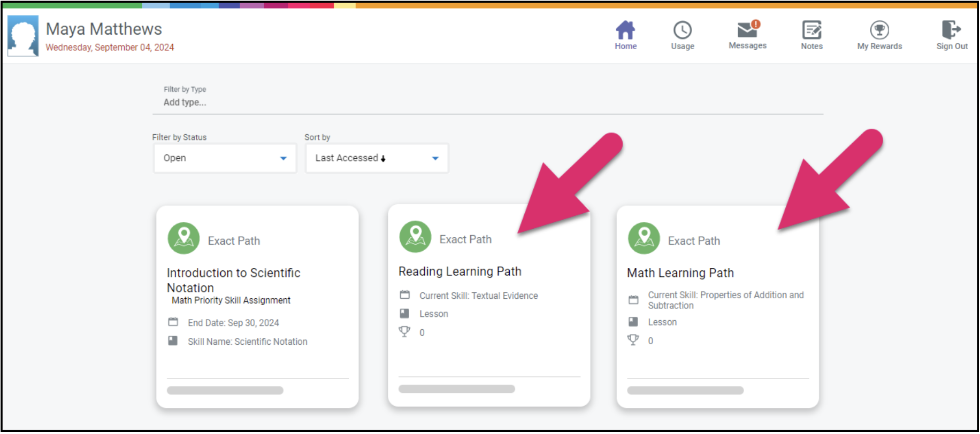The image size is (980, 434).
Task: Click the Reading Learning Path progress bar
Action: pos(456,389)
